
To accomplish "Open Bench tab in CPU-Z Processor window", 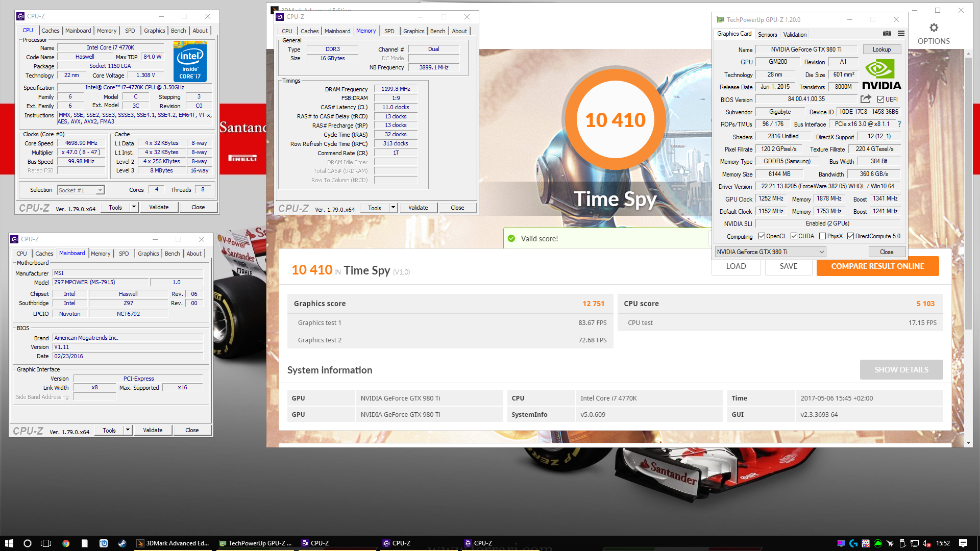I will point(178,31).
